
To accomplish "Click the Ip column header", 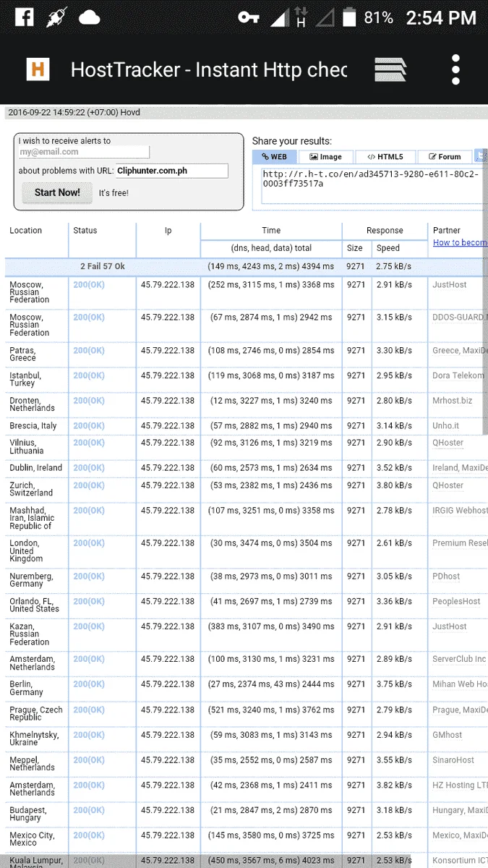I will [x=168, y=231].
